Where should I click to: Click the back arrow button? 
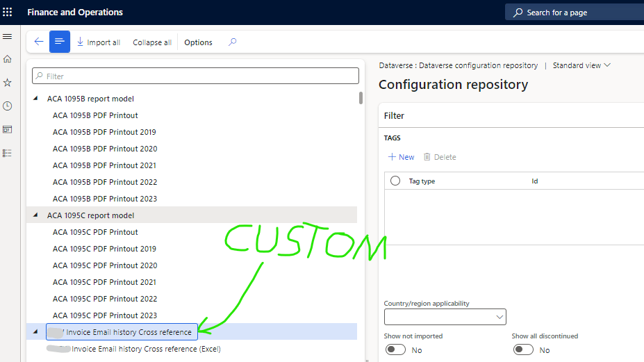pos(38,42)
